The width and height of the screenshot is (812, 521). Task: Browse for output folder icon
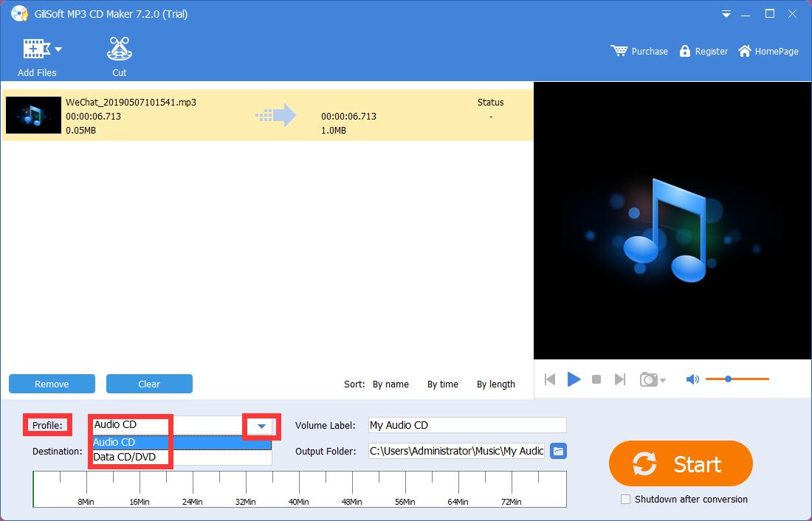558,451
